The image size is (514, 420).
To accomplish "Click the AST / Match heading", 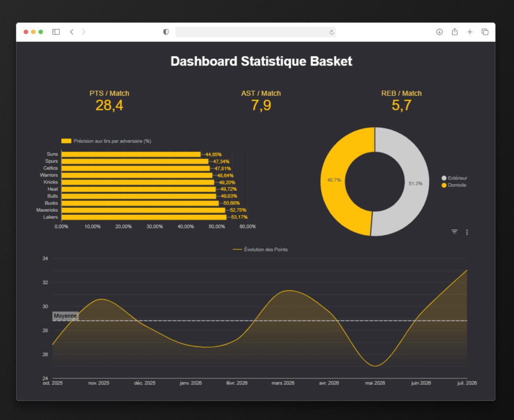I will 261,93.
